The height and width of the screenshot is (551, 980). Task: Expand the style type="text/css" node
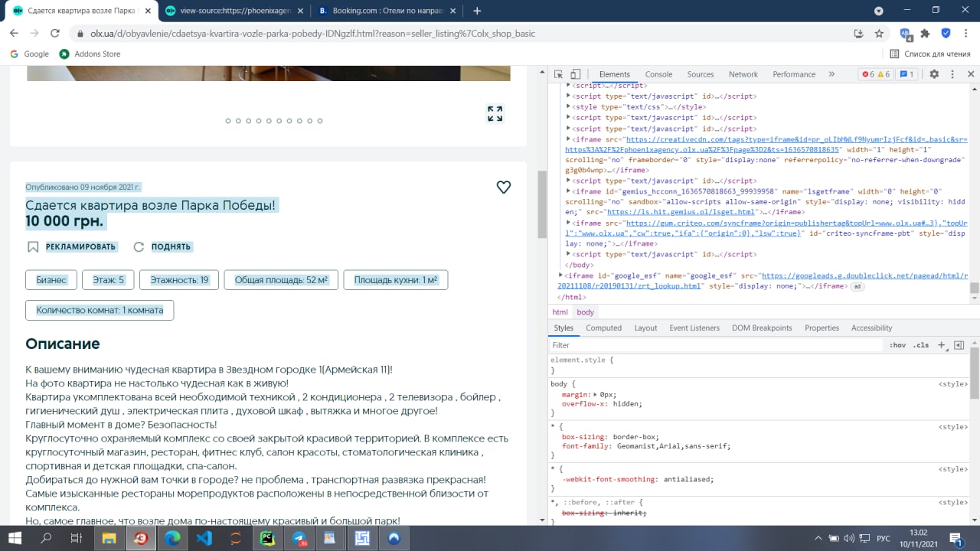click(568, 107)
